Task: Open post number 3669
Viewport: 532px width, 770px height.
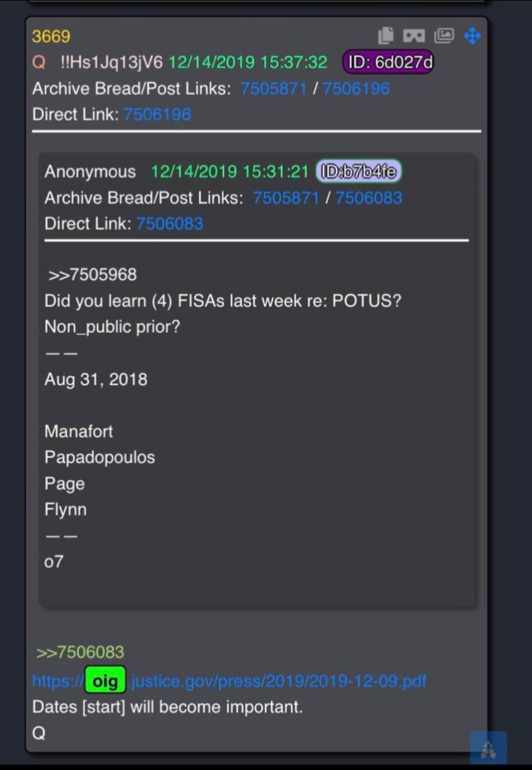Action: coord(51,36)
